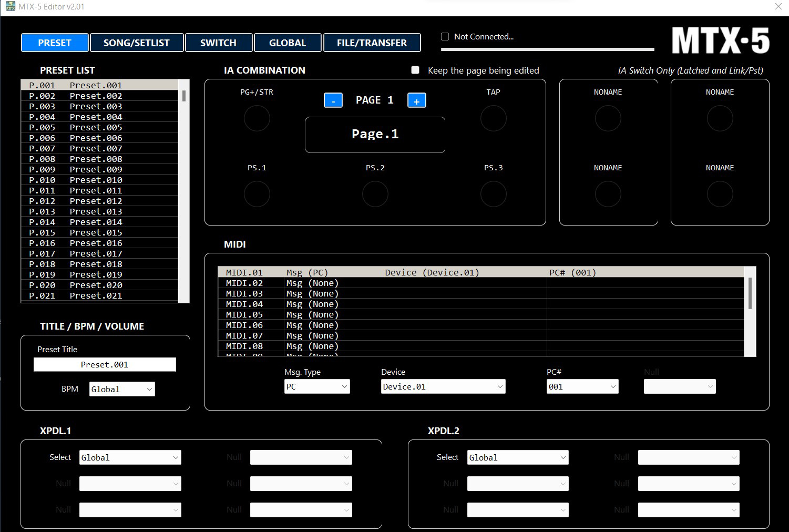Enable Keep the page being edited
789x532 pixels.
pos(415,69)
